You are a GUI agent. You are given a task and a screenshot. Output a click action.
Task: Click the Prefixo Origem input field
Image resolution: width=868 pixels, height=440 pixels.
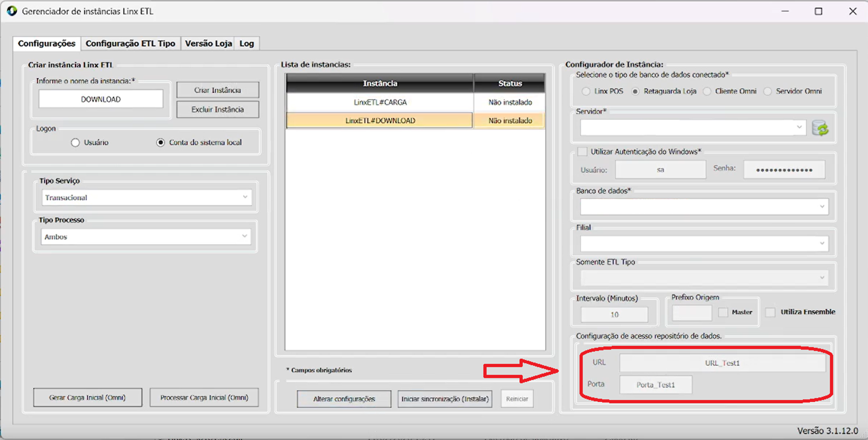coord(692,313)
